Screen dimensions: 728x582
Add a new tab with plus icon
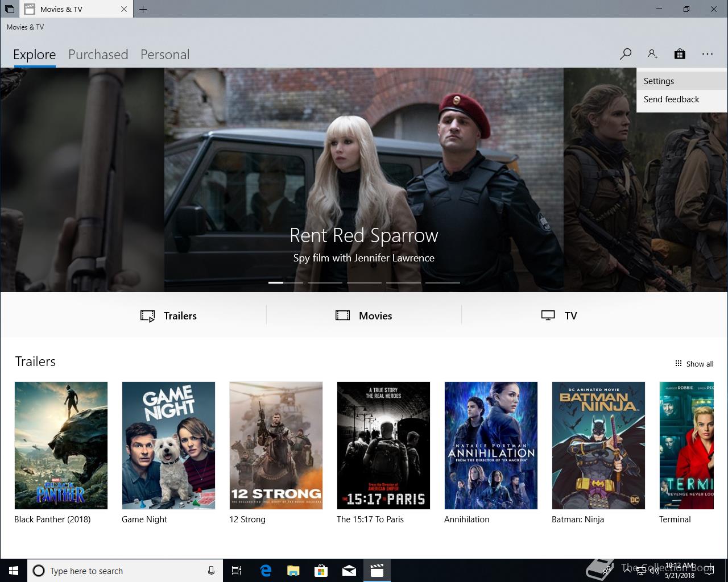coord(143,9)
